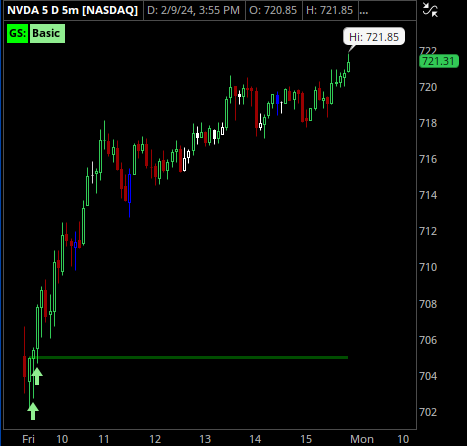Click the 718 price axis label
The width and height of the screenshot is (467, 446).
[x=428, y=123]
